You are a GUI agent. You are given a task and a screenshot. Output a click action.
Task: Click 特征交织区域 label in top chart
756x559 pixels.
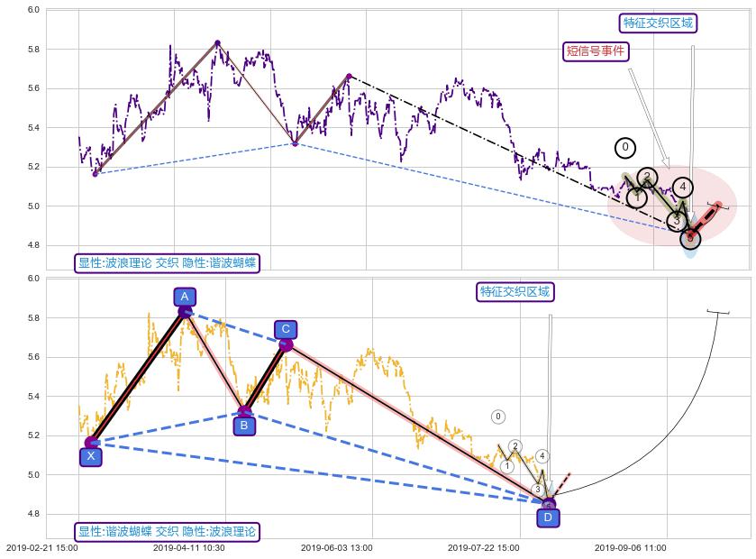(x=659, y=23)
